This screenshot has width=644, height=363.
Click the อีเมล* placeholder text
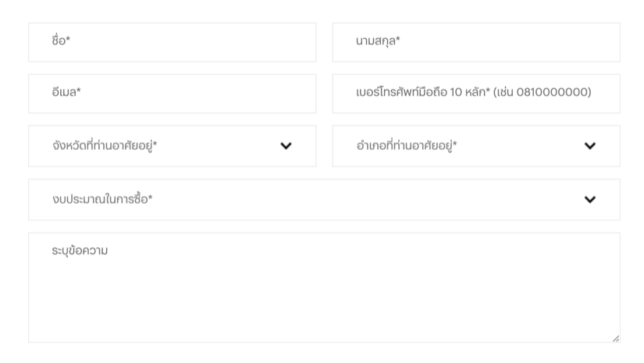coord(66,92)
